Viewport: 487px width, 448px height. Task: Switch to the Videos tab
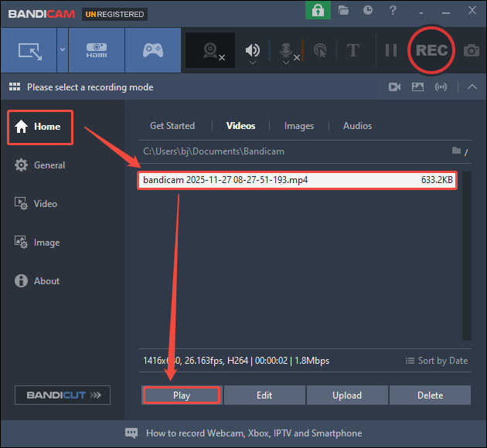pyautogui.click(x=240, y=126)
